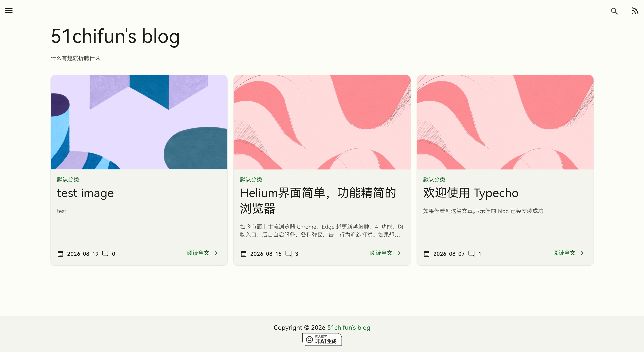Click the Copyright © 2026 footer text

pyautogui.click(x=299, y=328)
